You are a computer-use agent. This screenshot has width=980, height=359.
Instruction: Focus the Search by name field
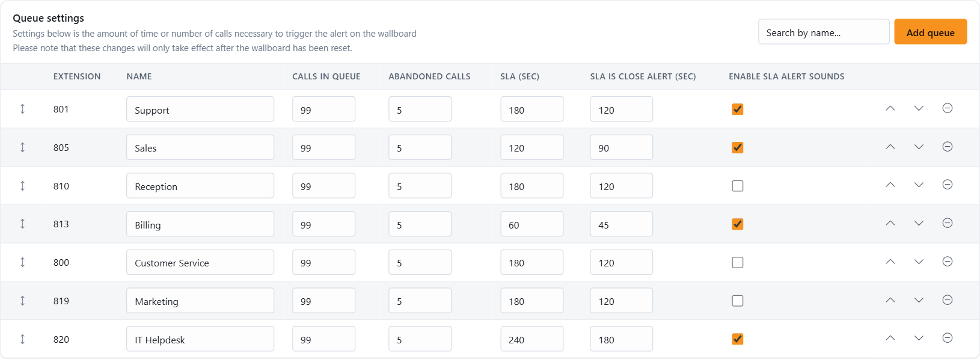(x=824, y=32)
